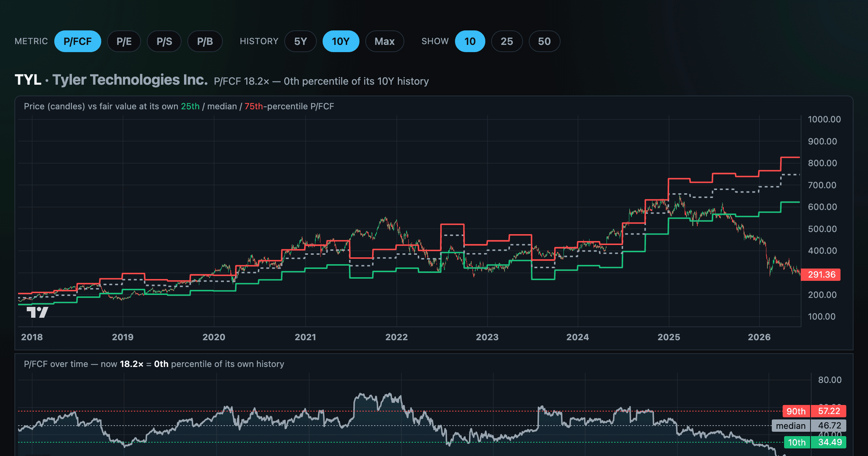Click the 2023 time axis label
The height and width of the screenshot is (456, 868).
tap(487, 337)
